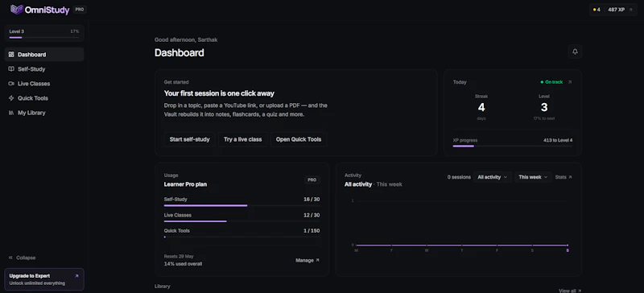Viewport: 644px width, 293px height.
Task: Open Self-Study from the sidebar
Action: click(44, 69)
